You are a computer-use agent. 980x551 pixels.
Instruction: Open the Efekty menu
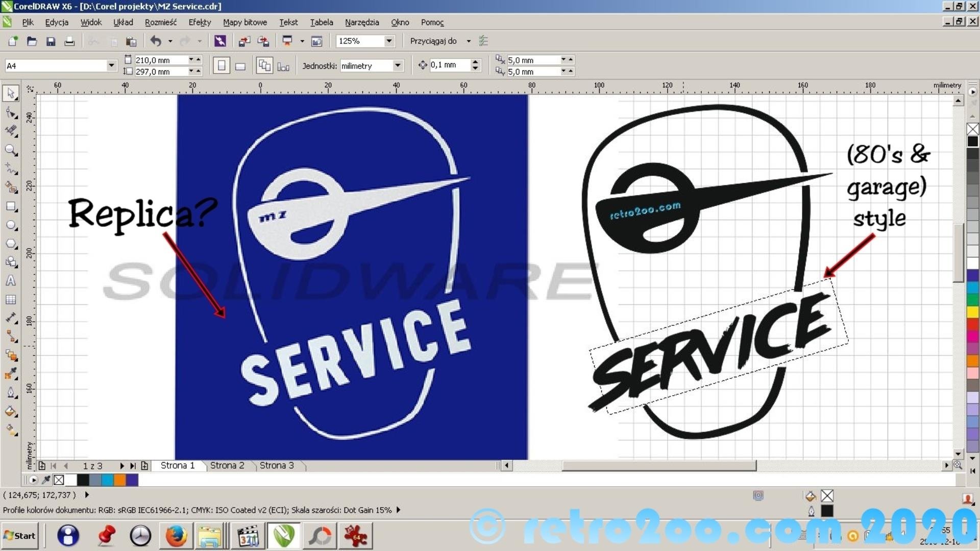tap(199, 22)
